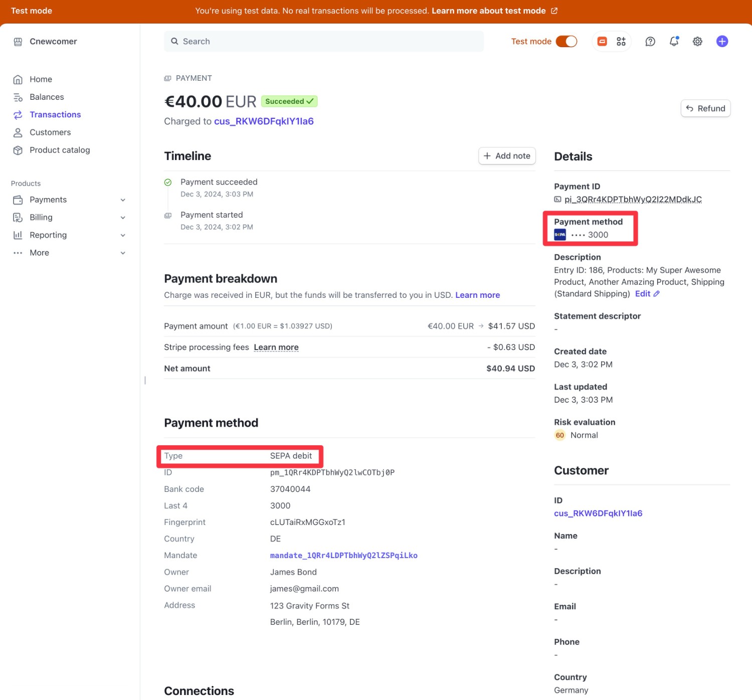Click the bank code 37040044
This screenshot has height=700, width=752.
[x=290, y=489]
